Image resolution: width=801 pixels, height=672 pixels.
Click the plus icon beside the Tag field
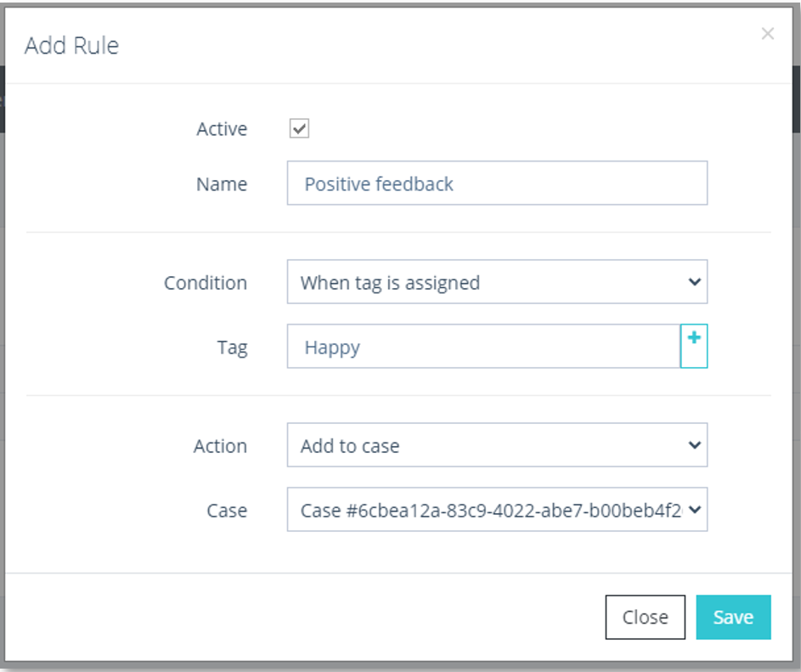point(694,346)
